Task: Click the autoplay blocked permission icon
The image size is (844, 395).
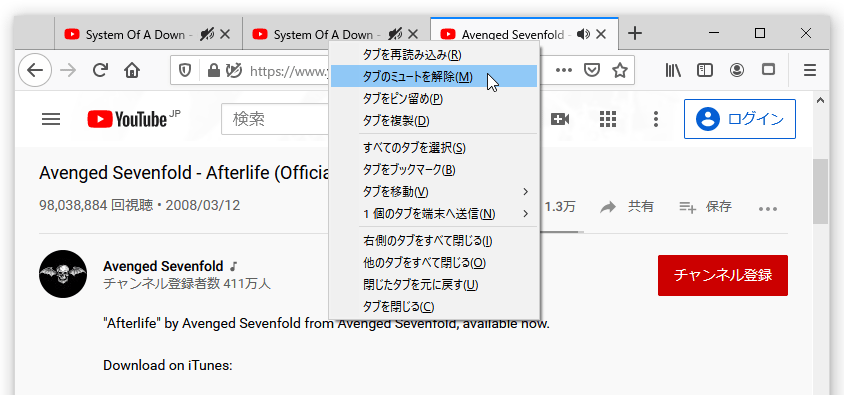Action: [234, 70]
